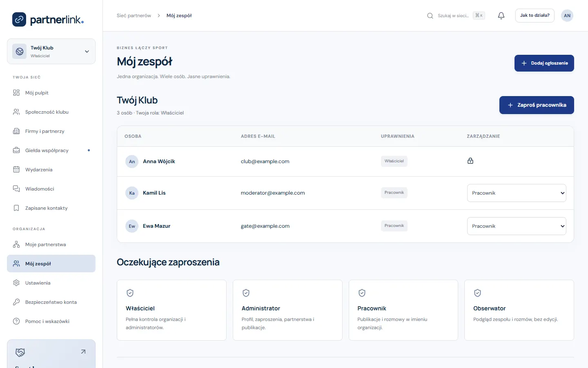This screenshot has width=588, height=368.
Task: Click Anna Wójcik's An avatar
Action: point(132,162)
